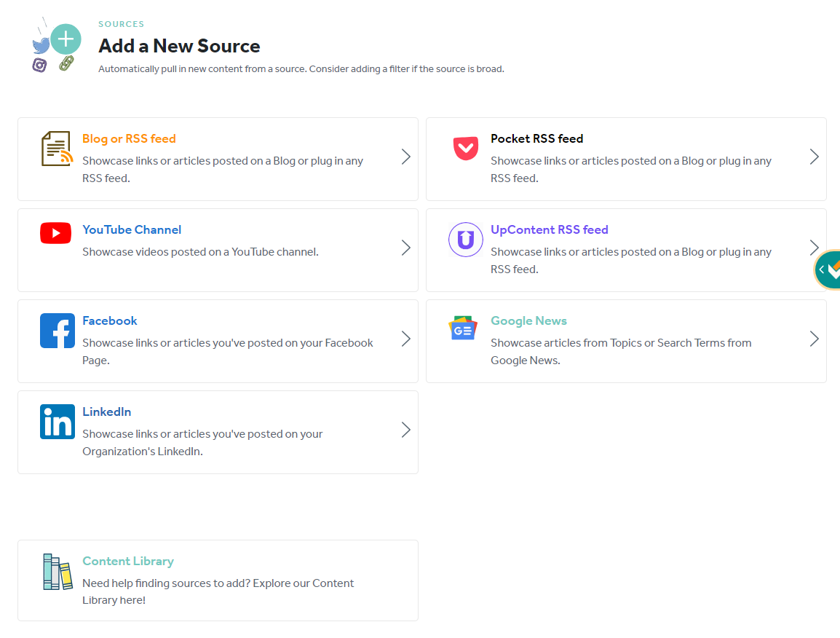840x638 pixels.
Task: Click the UpContent shield icon
Action: (x=466, y=240)
